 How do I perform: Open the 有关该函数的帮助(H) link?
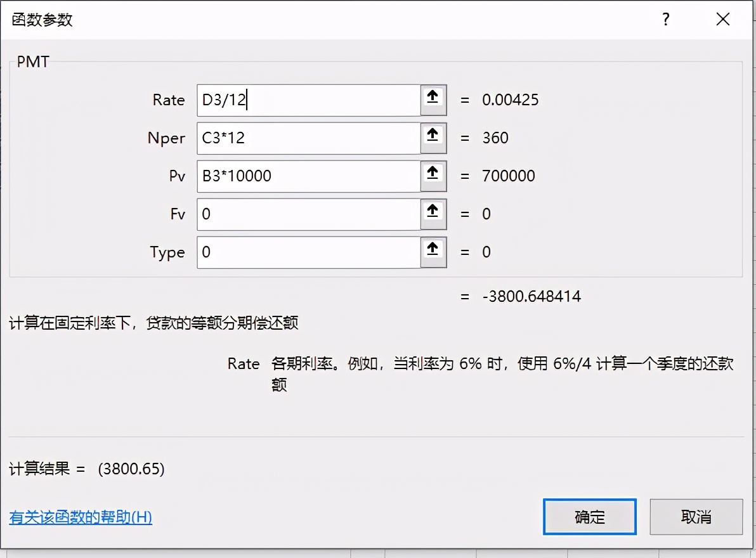point(81,517)
